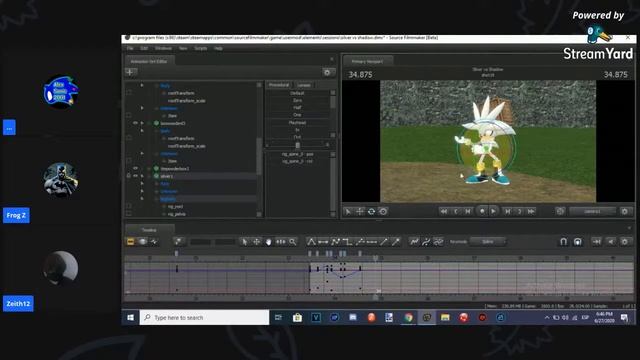The image size is (640, 360).
Task: Pick the Select arrow tool in Timeline toolbar
Action: 244,242
